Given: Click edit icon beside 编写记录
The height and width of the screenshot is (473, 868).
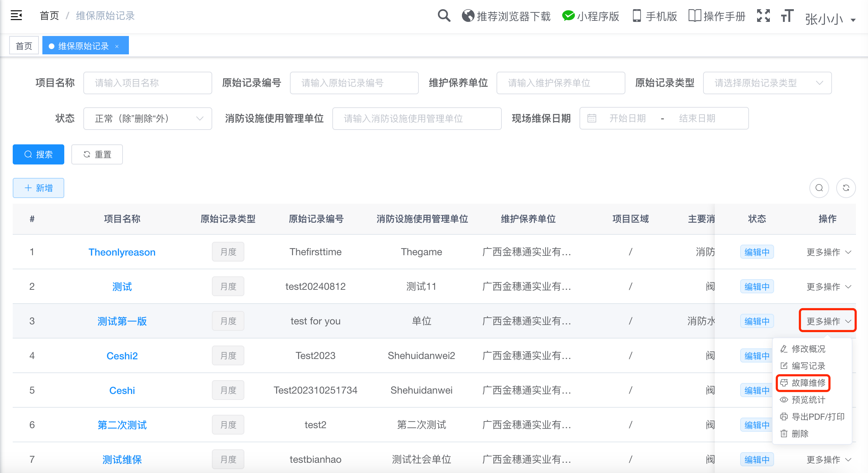Looking at the screenshot, I should [x=784, y=366].
